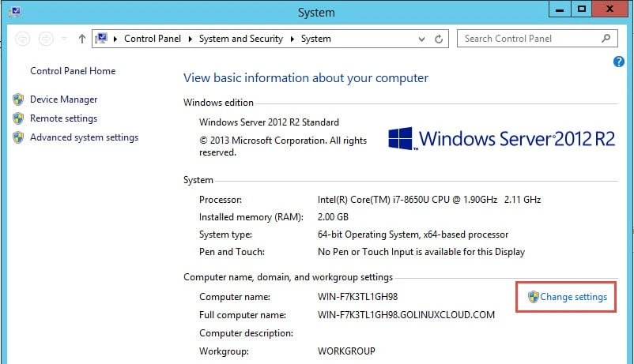
Task: Click the Forward navigation arrow
Action: pyautogui.click(x=46, y=39)
